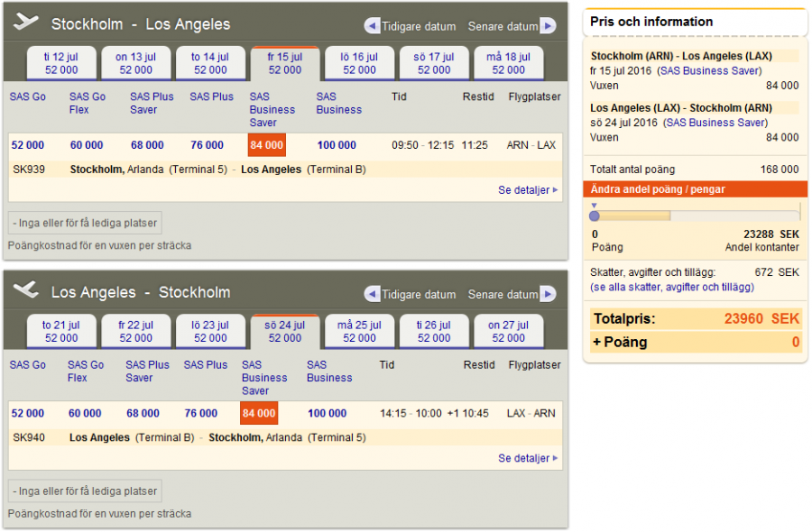The image size is (812, 532).
Task: Open the see all taxes and fees link
Action: (672, 288)
